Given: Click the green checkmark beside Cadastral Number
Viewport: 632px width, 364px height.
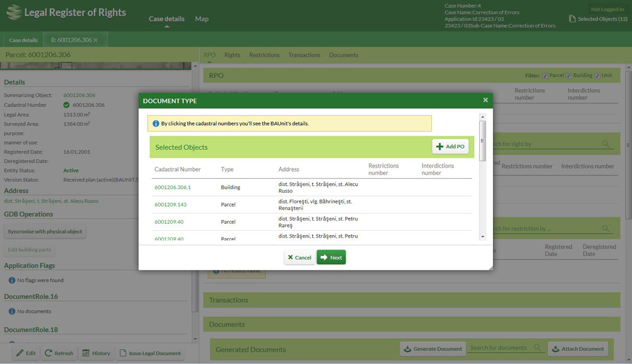Looking at the screenshot, I should click(x=66, y=105).
